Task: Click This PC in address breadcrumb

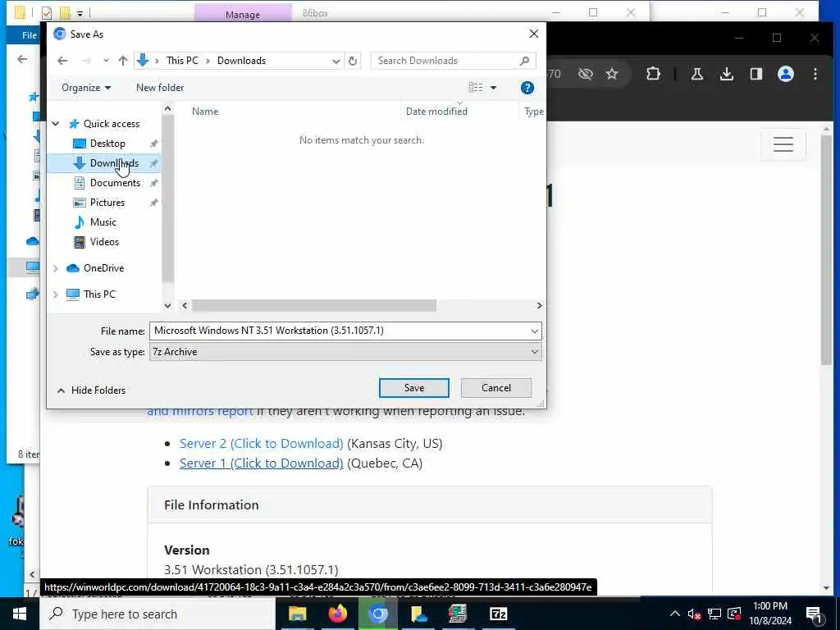Action: (182, 61)
